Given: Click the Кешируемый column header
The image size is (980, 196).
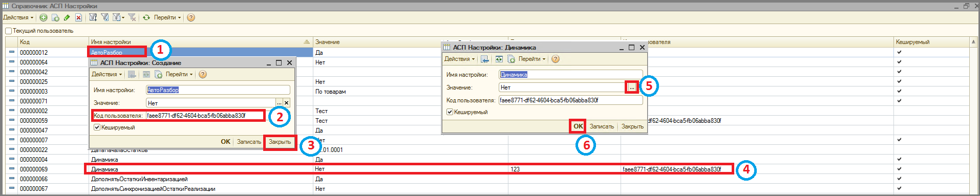Looking at the screenshot, I should click(932, 42).
